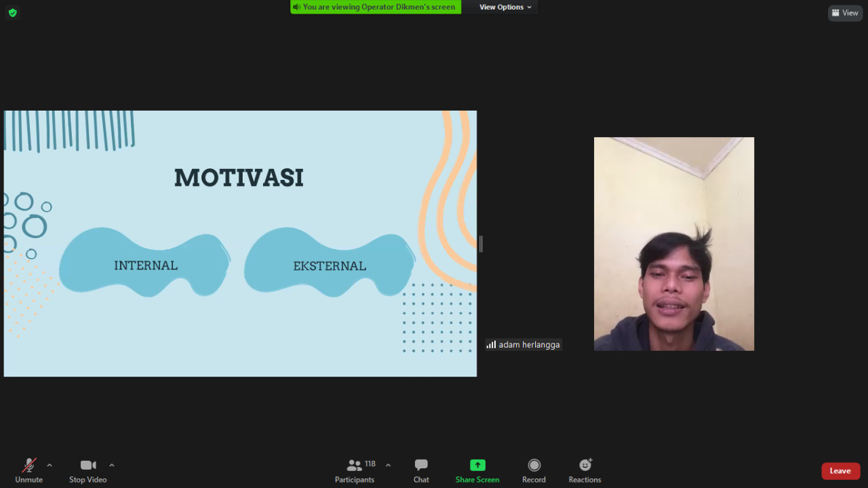This screenshot has height=488, width=868.
Task: Expand video settings arrow beside Stop Video
Action: pyautogui.click(x=112, y=465)
